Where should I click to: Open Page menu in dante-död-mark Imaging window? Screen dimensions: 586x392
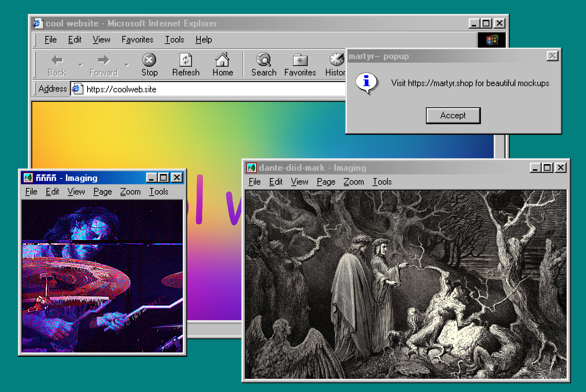click(326, 182)
